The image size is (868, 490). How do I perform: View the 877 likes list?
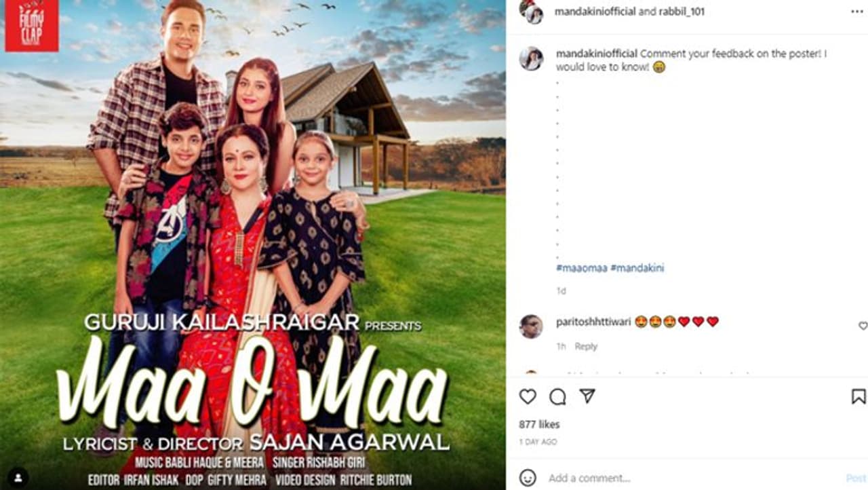pyautogui.click(x=539, y=424)
